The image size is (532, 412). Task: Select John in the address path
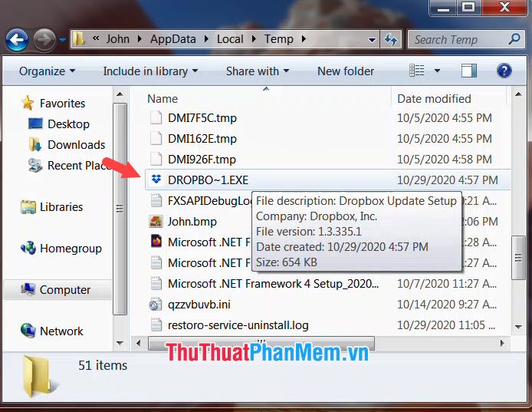tap(118, 39)
